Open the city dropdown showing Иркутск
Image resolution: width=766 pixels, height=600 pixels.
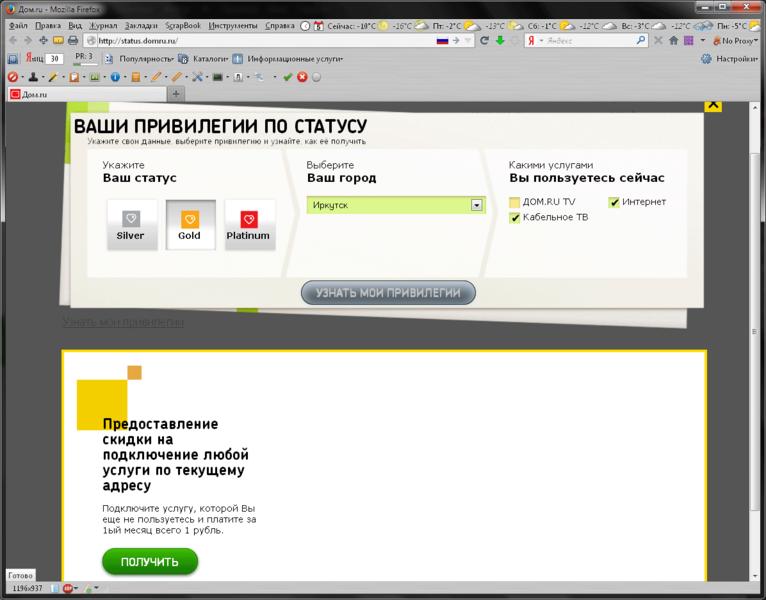point(396,205)
